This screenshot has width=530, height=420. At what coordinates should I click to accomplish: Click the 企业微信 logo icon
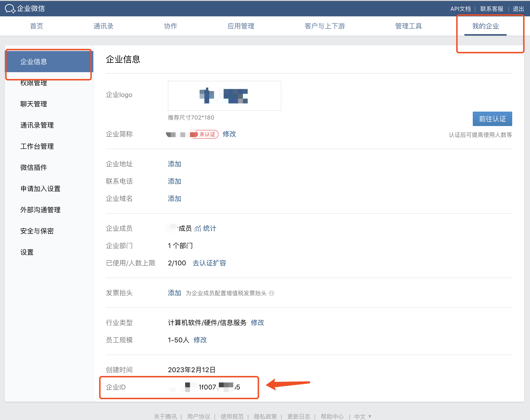click(x=10, y=9)
